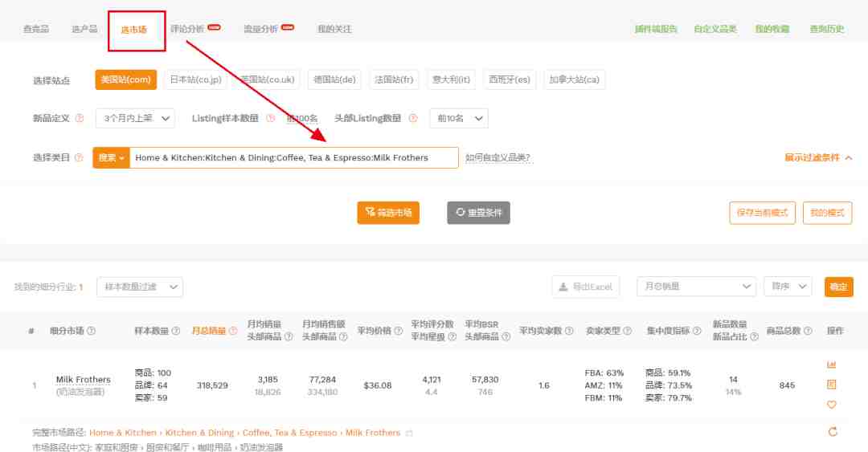Open the 前10名 top listing dropdown

[x=458, y=118]
